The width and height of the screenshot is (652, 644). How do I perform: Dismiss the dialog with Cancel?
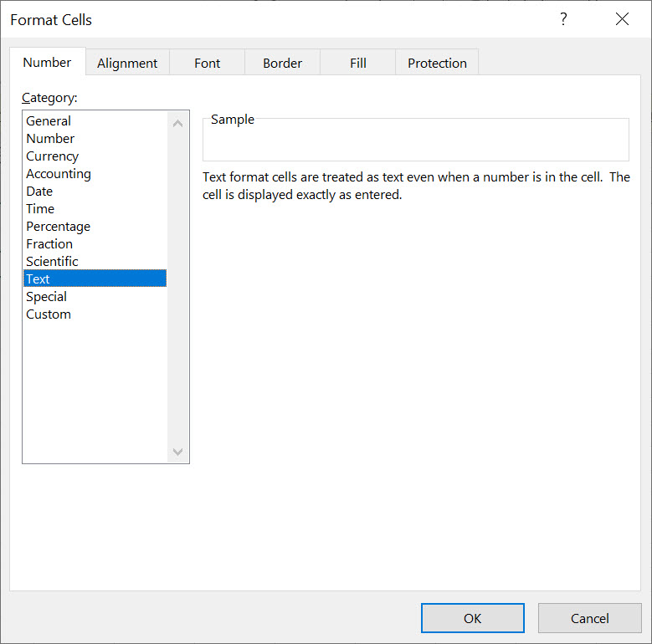tap(589, 618)
